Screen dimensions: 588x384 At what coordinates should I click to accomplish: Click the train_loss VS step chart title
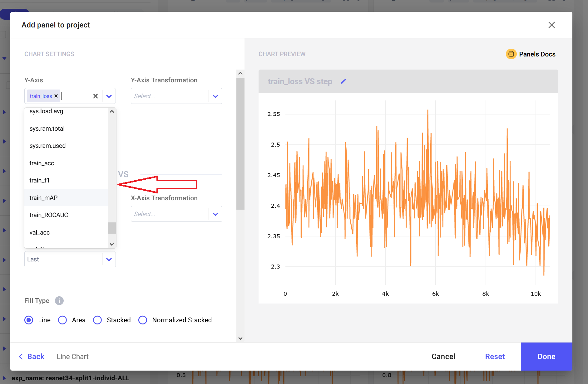click(x=300, y=81)
